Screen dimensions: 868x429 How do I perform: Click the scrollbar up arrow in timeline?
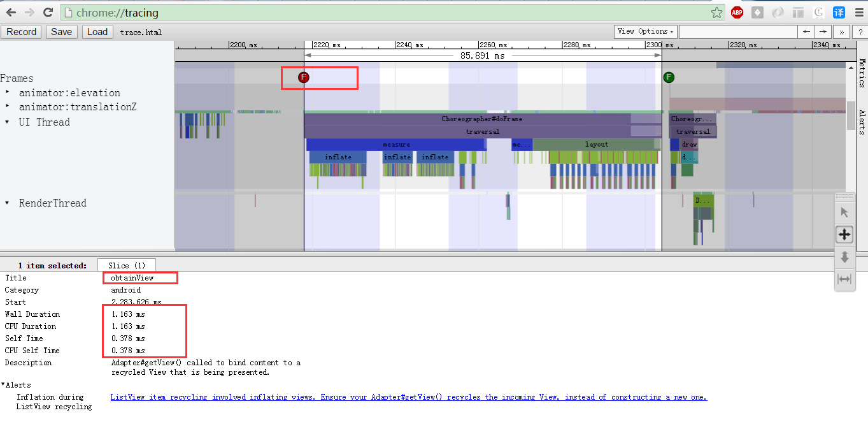point(851,67)
